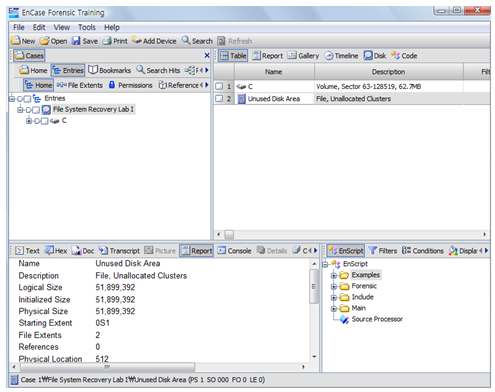Select the Table view tab
The image size is (495, 392).
coord(233,56)
